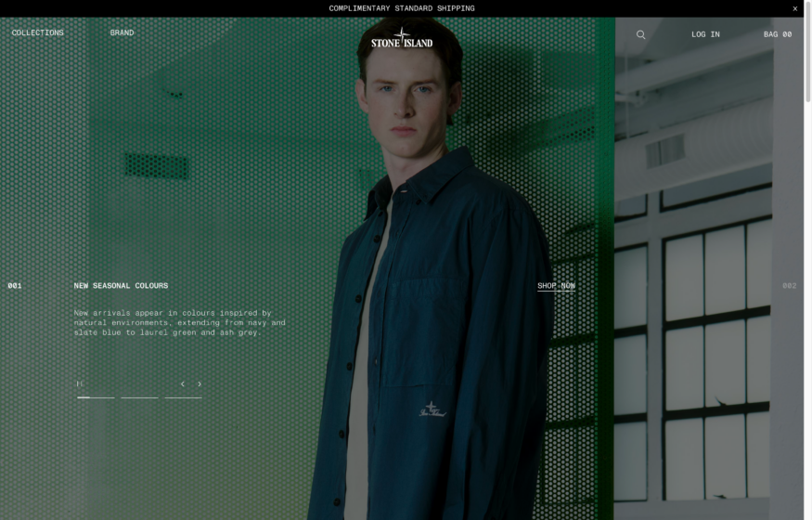Go to previous slide arrow

[x=182, y=383]
